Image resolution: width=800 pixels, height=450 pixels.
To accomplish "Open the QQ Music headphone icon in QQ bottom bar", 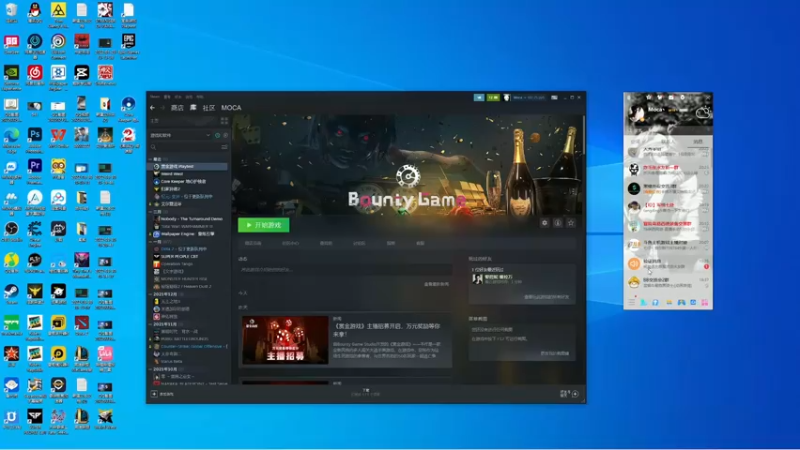I will tap(656, 303).
